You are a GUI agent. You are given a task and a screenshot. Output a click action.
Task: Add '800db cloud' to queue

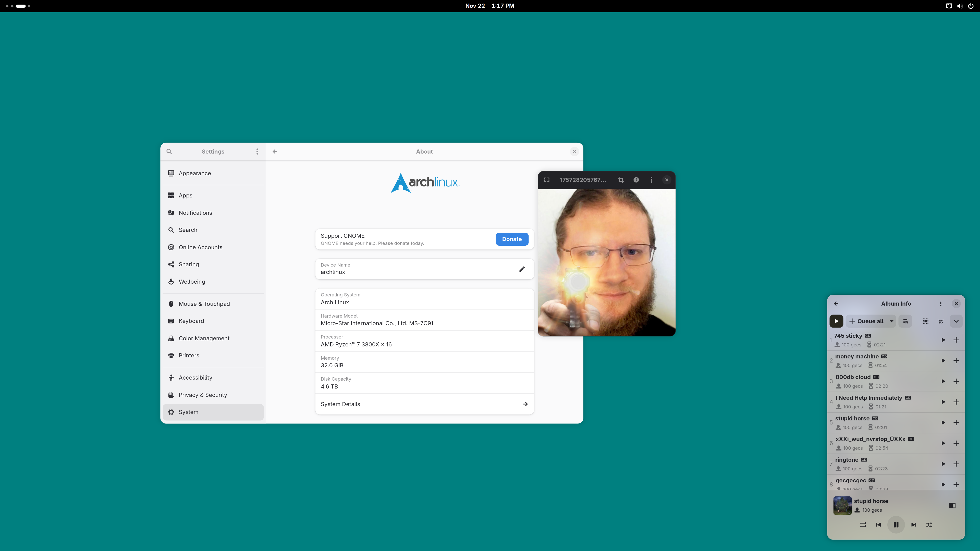[956, 381]
